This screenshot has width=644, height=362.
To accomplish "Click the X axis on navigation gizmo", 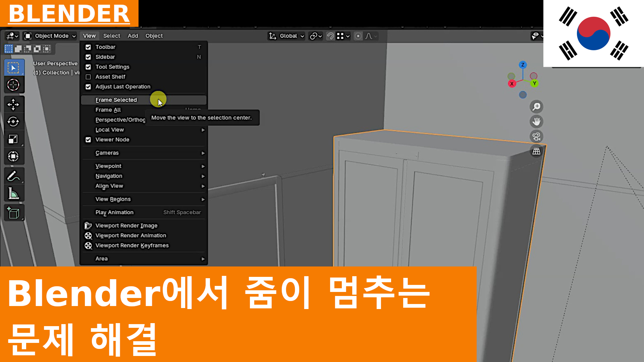I will click(x=512, y=84).
